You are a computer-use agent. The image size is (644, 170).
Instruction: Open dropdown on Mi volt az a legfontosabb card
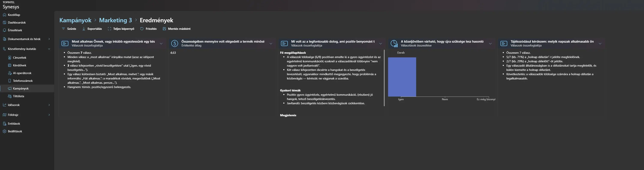380,43
